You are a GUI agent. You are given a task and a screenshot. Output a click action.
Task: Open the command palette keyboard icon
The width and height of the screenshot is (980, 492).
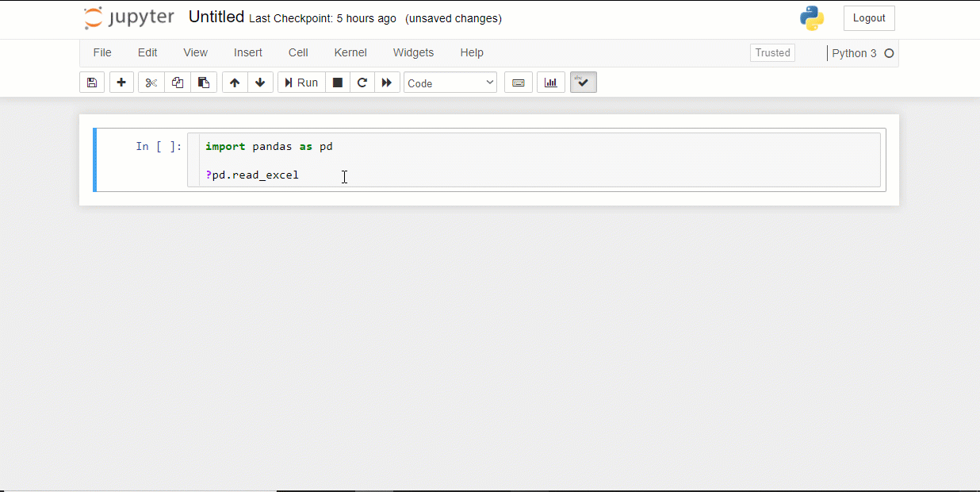click(x=519, y=83)
